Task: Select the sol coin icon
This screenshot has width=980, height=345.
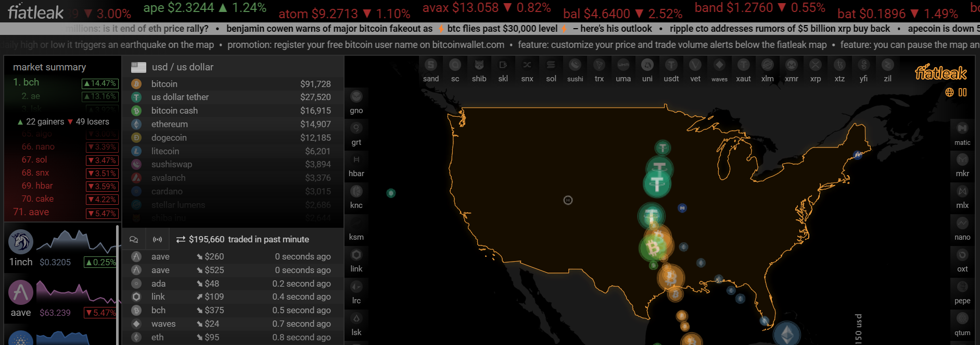Action: pos(551,65)
